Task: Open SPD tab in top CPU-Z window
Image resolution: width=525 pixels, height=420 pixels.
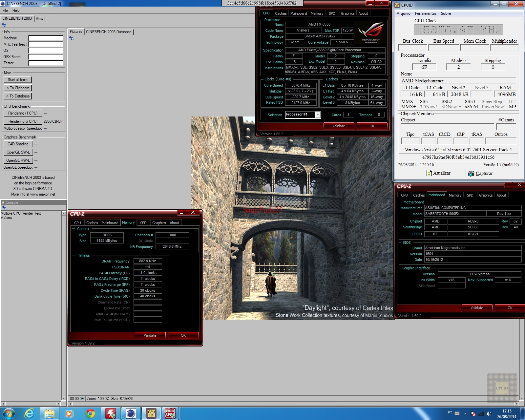Action: [332, 13]
